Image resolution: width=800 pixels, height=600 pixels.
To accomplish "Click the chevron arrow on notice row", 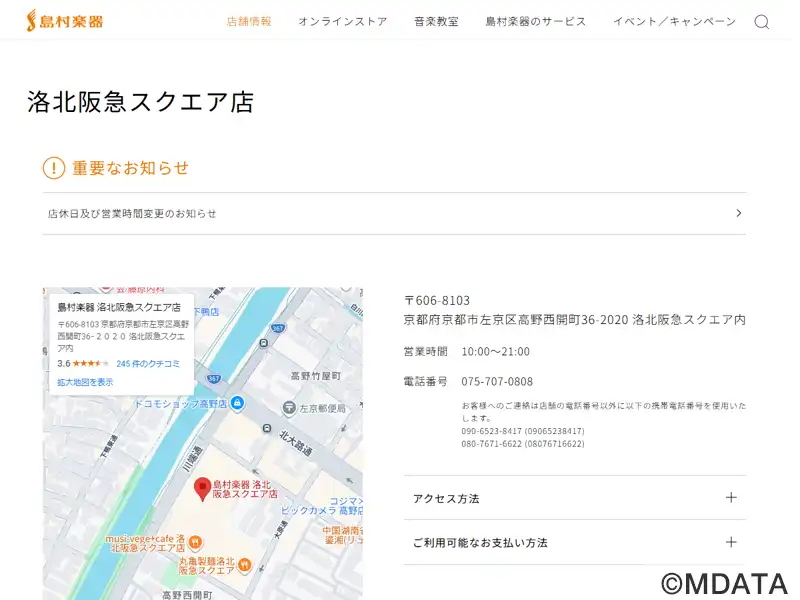I will [x=739, y=213].
